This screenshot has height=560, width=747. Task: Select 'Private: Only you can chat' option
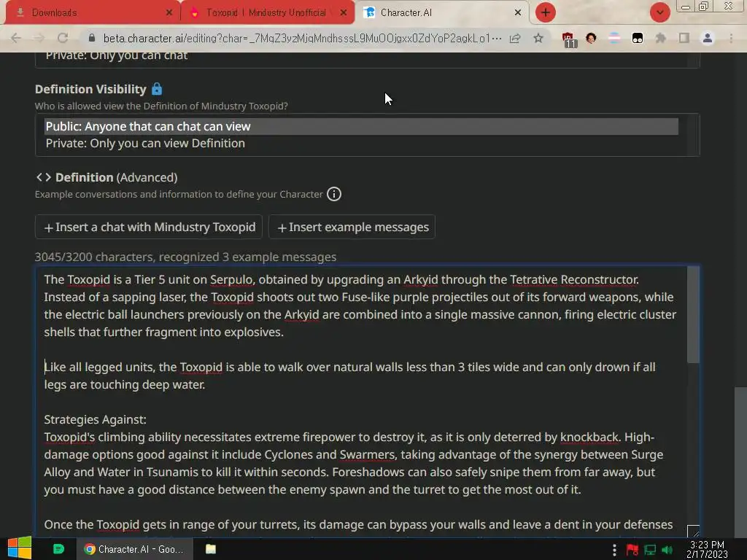[x=362, y=55]
